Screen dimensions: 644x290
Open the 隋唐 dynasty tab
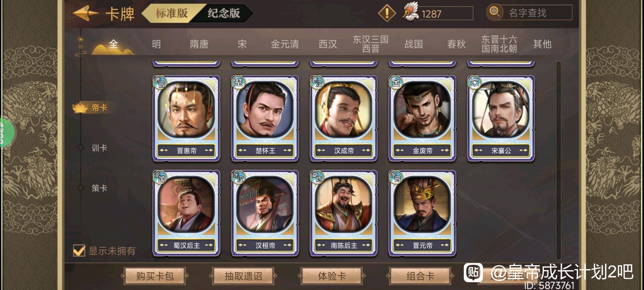coord(199,44)
